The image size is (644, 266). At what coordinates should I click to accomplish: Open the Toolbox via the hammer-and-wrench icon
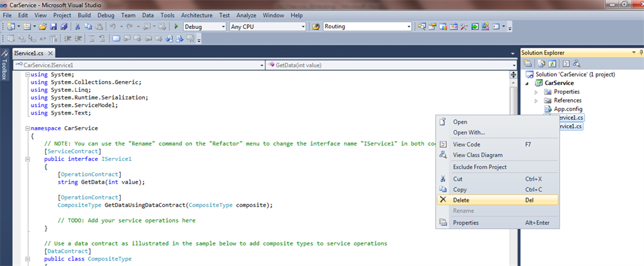coord(464,26)
